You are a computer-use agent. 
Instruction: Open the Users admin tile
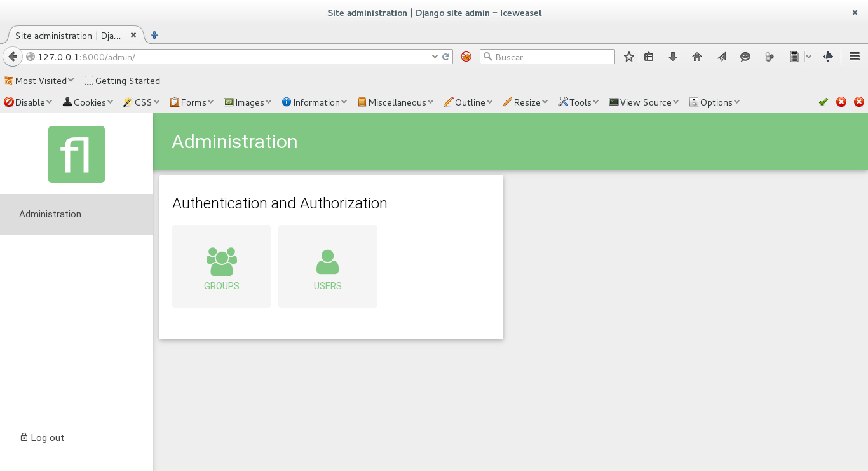327,266
